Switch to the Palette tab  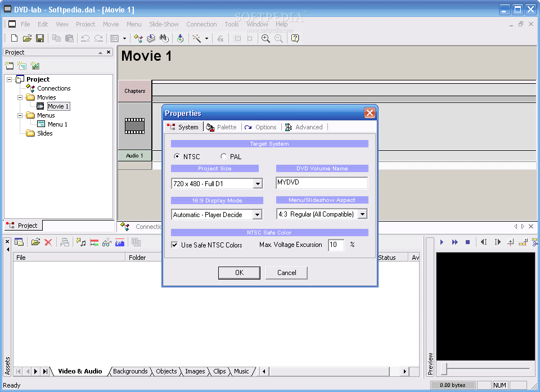tap(221, 127)
